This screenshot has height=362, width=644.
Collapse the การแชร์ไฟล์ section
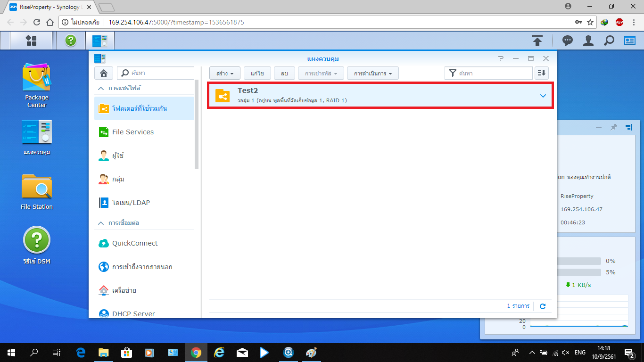[100, 88]
